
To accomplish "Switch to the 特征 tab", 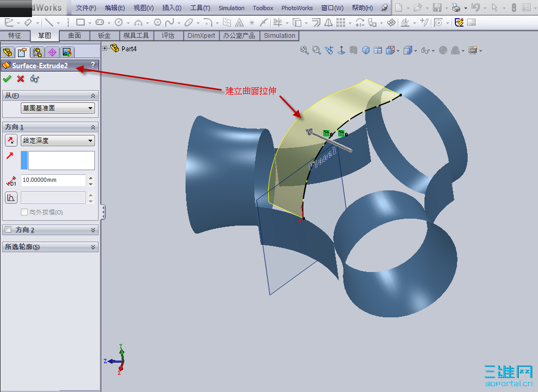I will (x=14, y=36).
